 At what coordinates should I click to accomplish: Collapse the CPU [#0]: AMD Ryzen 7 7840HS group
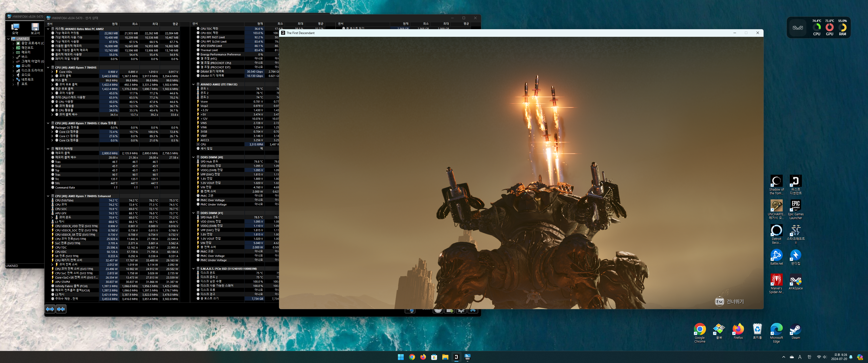pyautogui.click(x=48, y=68)
